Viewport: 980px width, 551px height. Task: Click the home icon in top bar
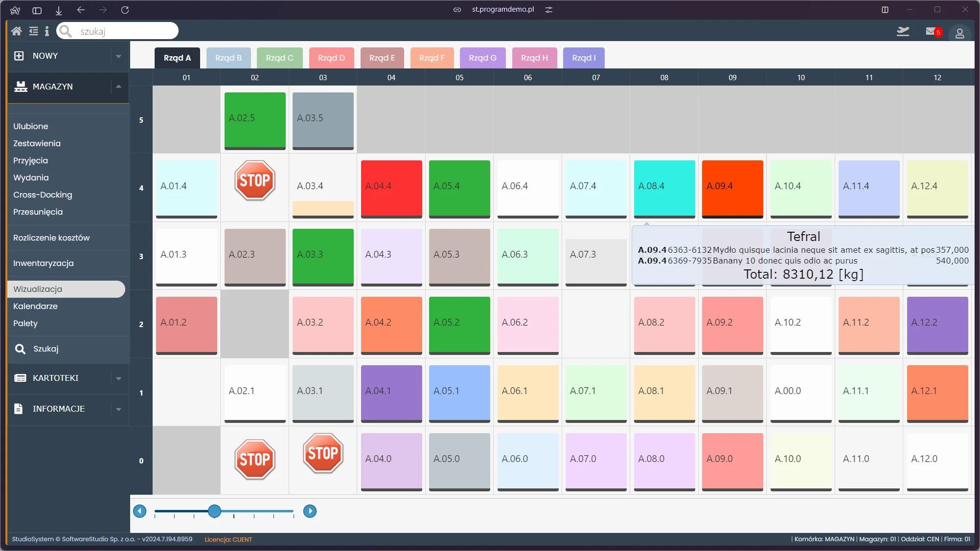16,31
